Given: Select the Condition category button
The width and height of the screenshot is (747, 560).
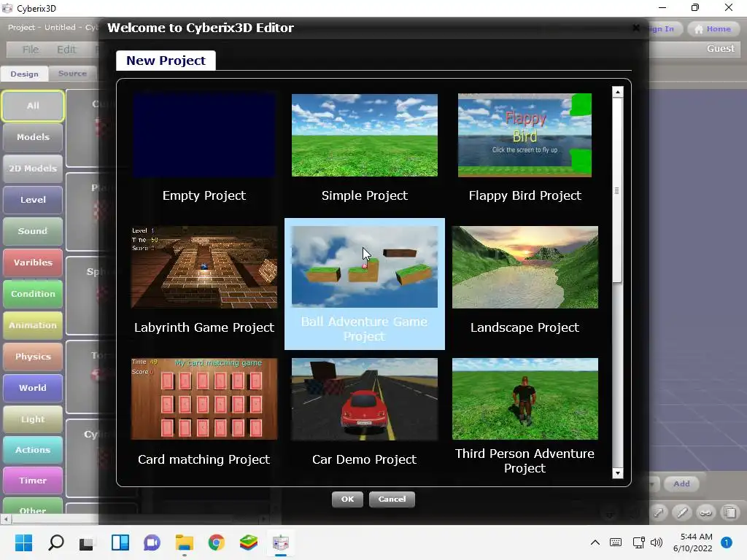Looking at the screenshot, I should (x=33, y=294).
